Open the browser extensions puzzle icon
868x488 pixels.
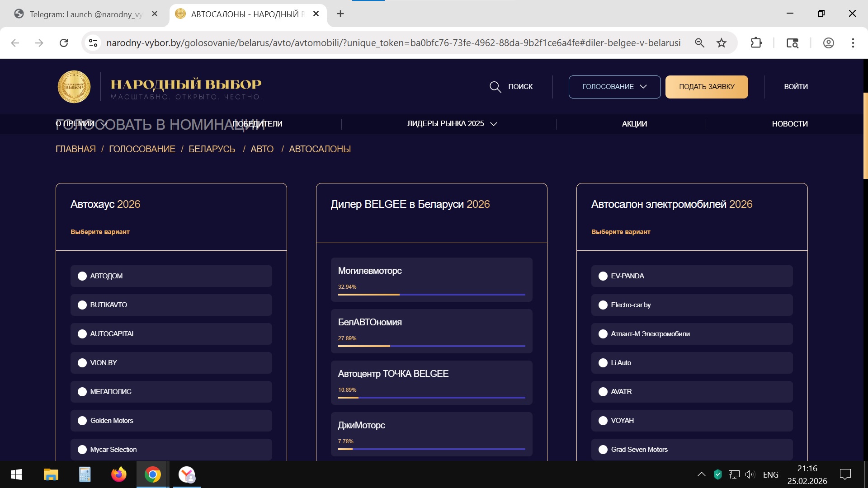756,43
